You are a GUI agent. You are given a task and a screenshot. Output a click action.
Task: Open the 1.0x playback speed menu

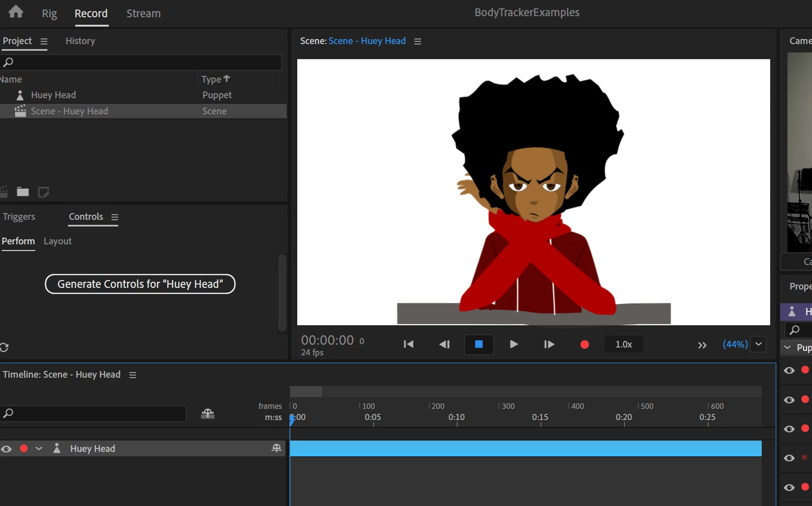pos(623,344)
